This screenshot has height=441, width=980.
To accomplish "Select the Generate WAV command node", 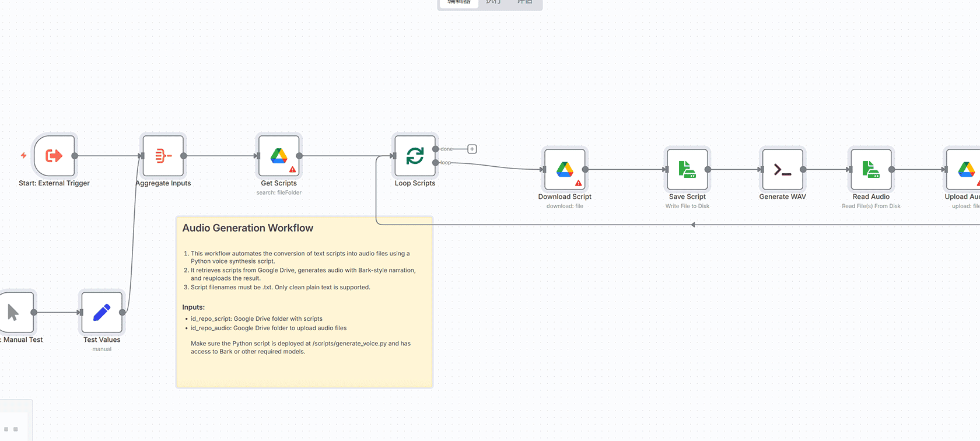I will pos(782,170).
